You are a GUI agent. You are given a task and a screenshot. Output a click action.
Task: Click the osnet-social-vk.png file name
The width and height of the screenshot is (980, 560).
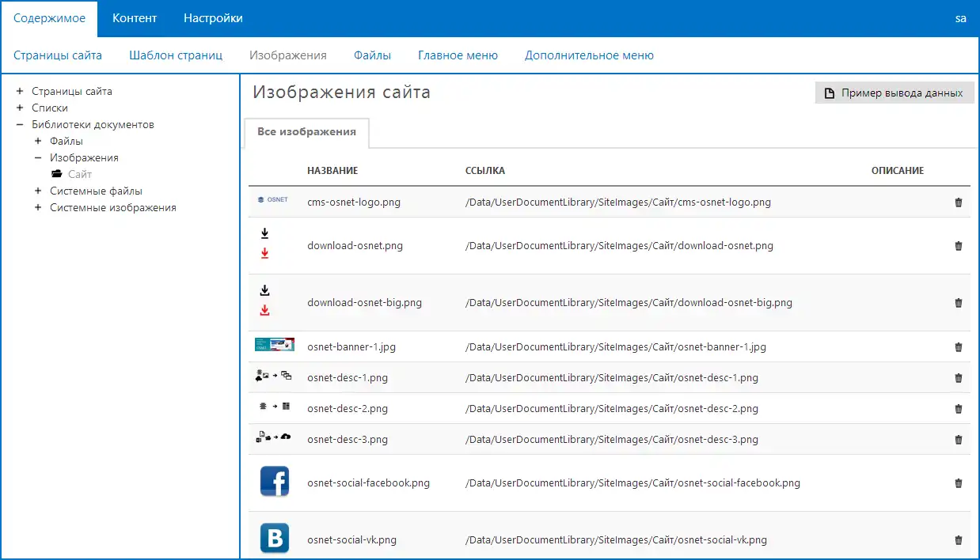pos(351,540)
